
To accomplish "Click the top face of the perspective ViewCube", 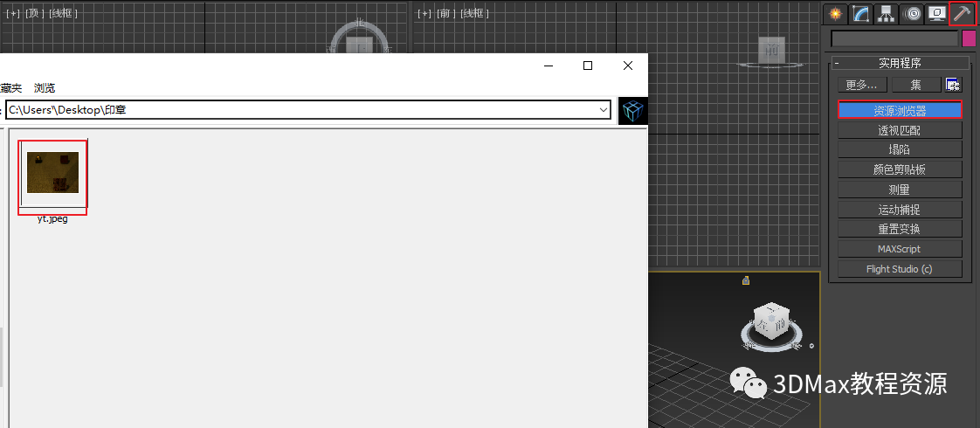I will tap(772, 310).
